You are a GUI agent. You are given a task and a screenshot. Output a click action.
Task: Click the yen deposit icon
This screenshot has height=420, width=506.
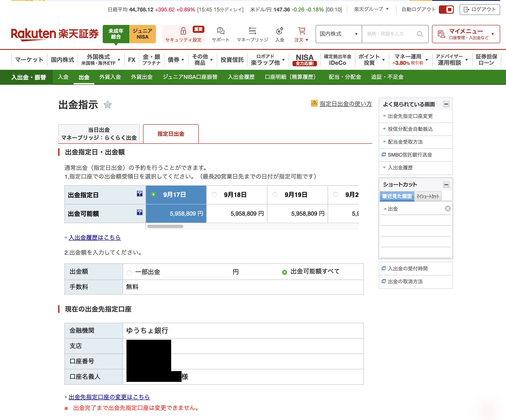coord(279,31)
